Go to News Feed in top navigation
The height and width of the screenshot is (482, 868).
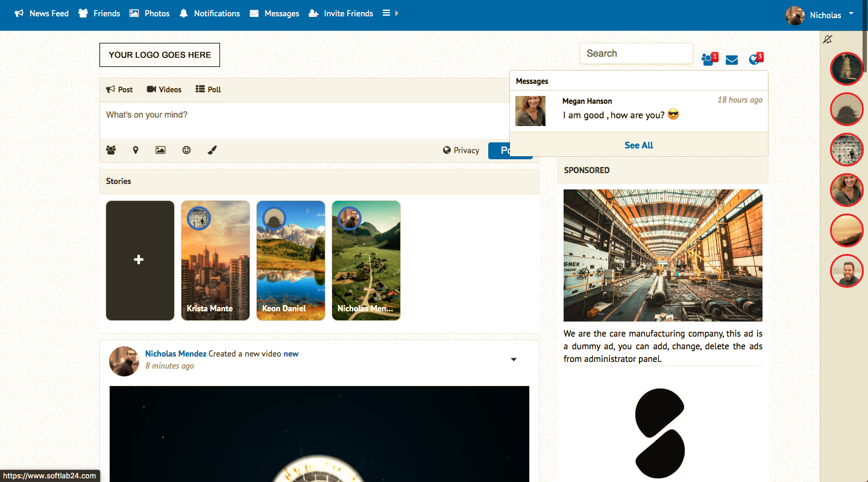(42, 13)
